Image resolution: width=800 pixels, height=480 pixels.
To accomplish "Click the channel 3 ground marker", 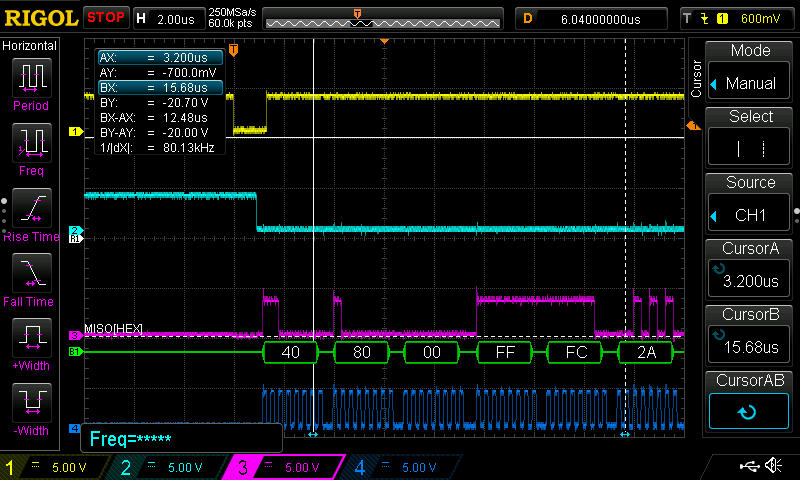I will click(76, 335).
